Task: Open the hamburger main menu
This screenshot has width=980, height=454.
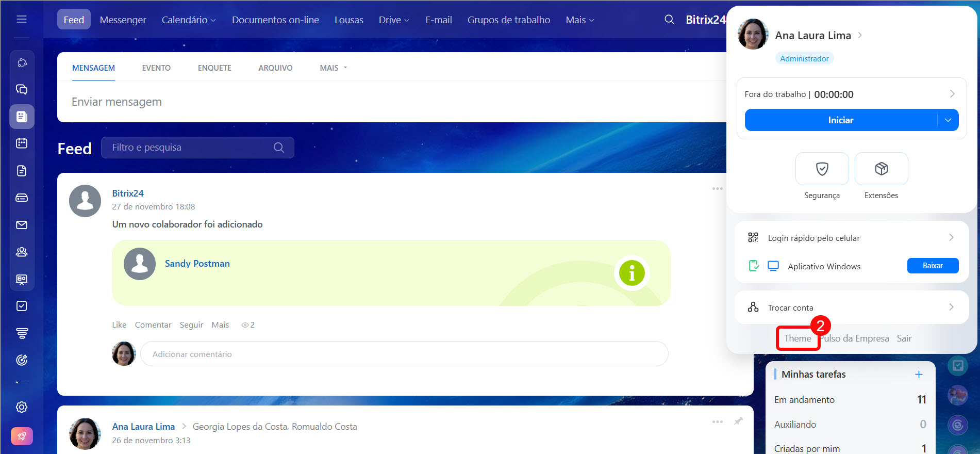Action: 22,19
